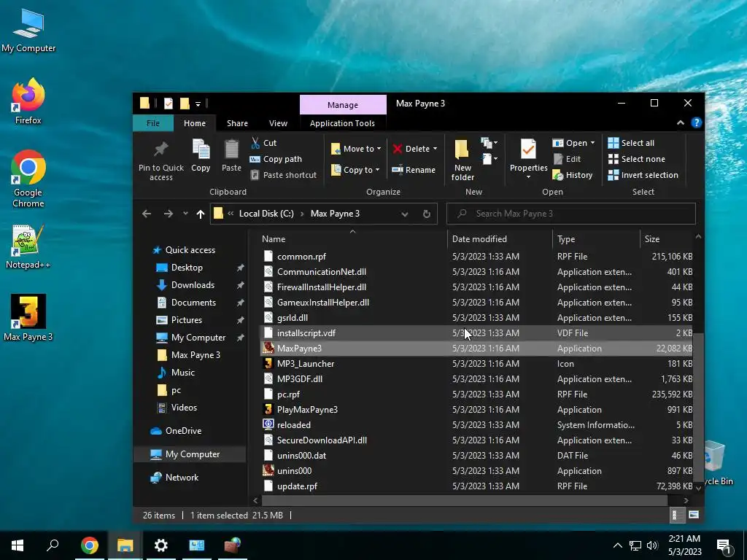Image resolution: width=747 pixels, height=560 pixels.
Task: Select PlayMaxPayne3 application file
Action: 476,410
